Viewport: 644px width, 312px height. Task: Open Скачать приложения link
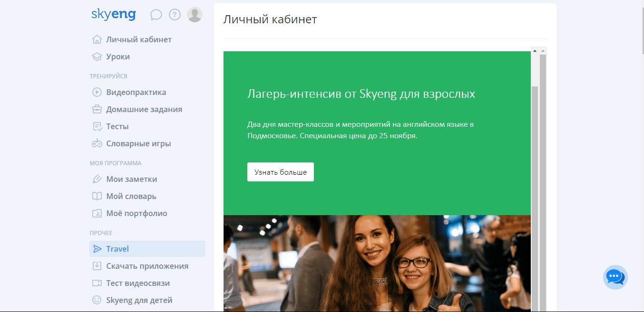point(147,266)
